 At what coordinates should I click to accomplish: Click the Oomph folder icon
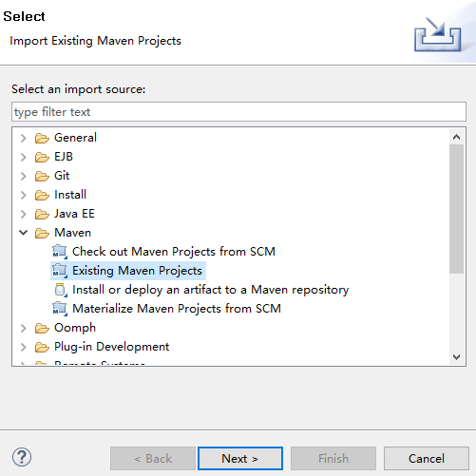(42, 328)
